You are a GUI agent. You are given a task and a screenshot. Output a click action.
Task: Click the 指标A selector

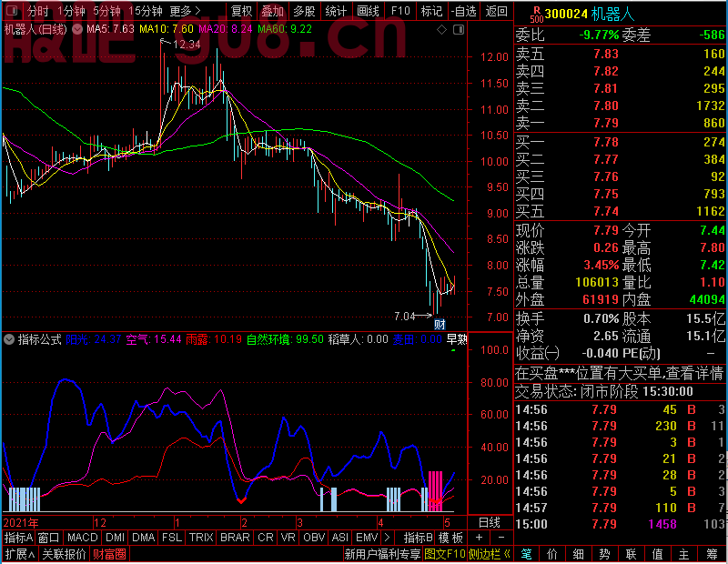point(18,538)
